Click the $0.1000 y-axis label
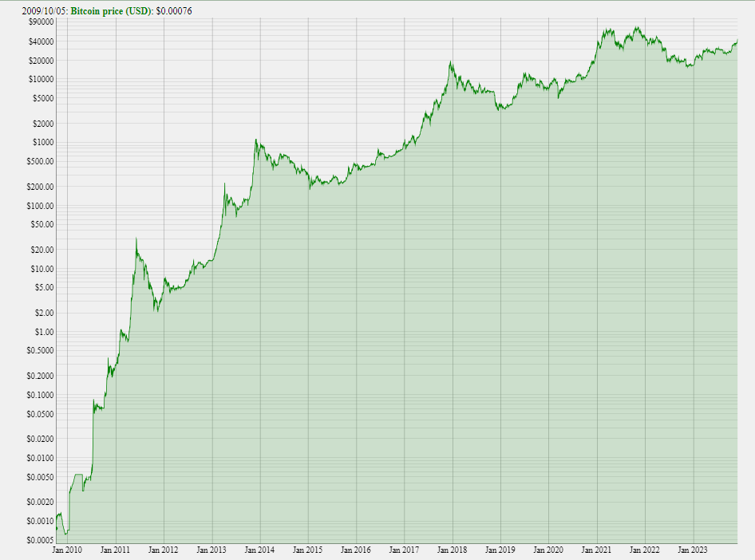The width and height of the screenshot is (755, 560). click(40, 395)
